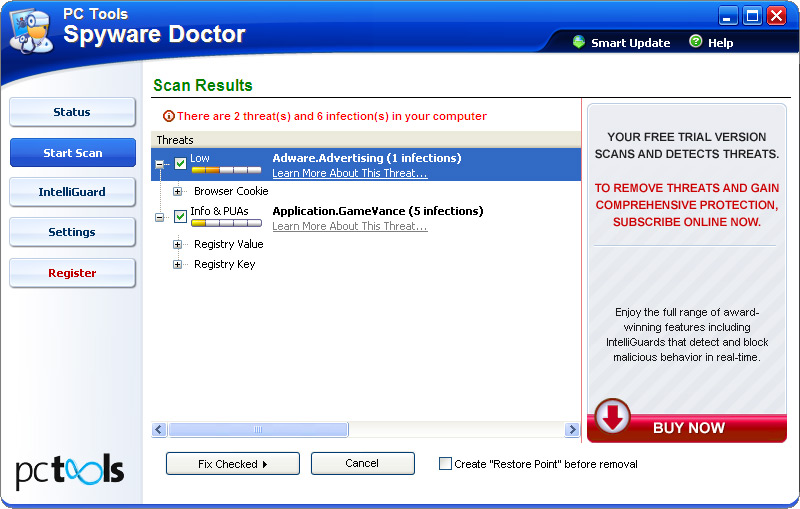The image size is (800, 509).
Task: Click the green Help question mark icon
Action: pos(695,41)
